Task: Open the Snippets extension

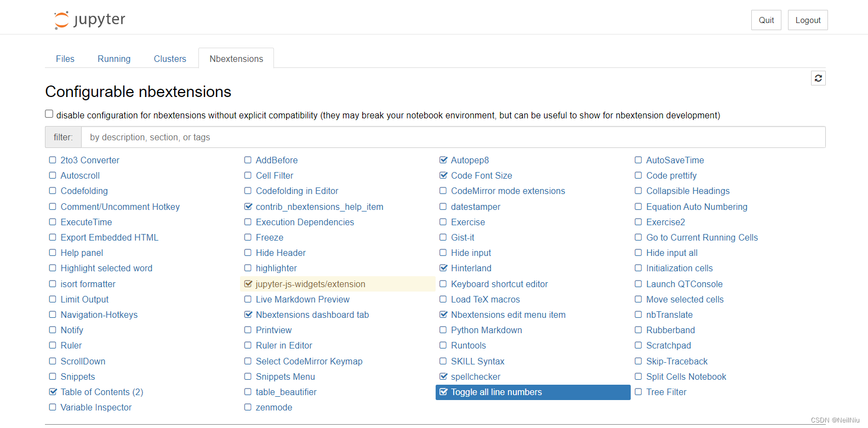Action: (x=78, y=376)
